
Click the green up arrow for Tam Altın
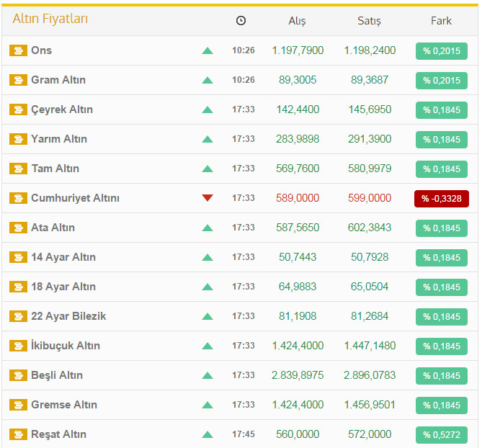click(x=208, y=169)
